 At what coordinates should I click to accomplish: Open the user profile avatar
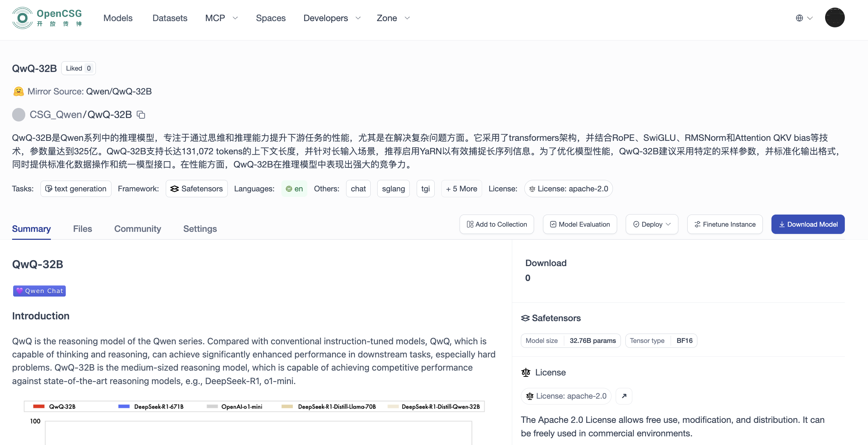point(834,18)
